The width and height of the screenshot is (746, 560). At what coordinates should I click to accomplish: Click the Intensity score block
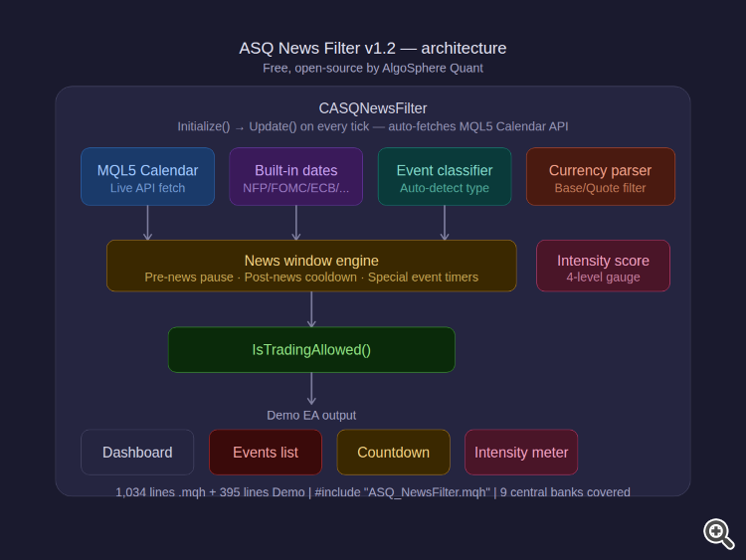(x=604, y=266)
